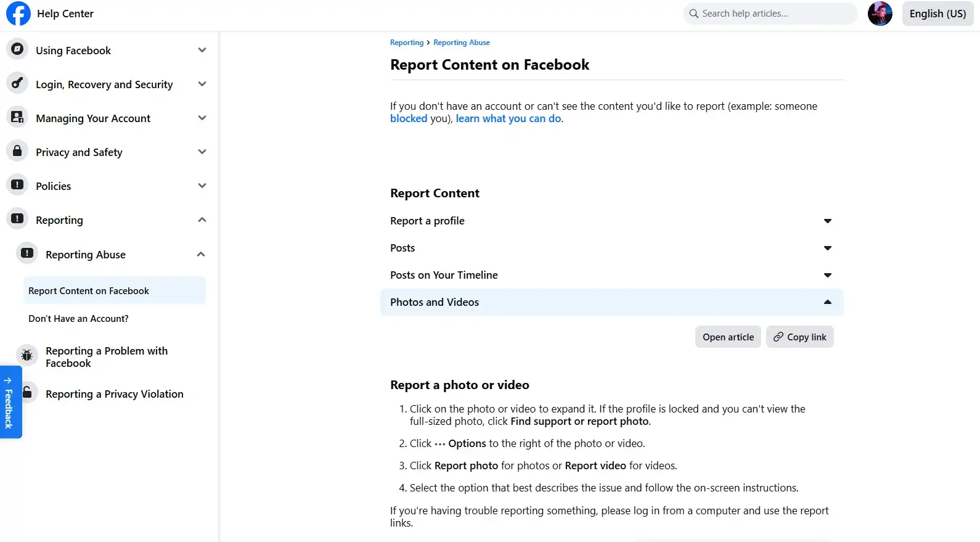
Task: Collapse the Reporting section chevron
Action: (202, 220)
